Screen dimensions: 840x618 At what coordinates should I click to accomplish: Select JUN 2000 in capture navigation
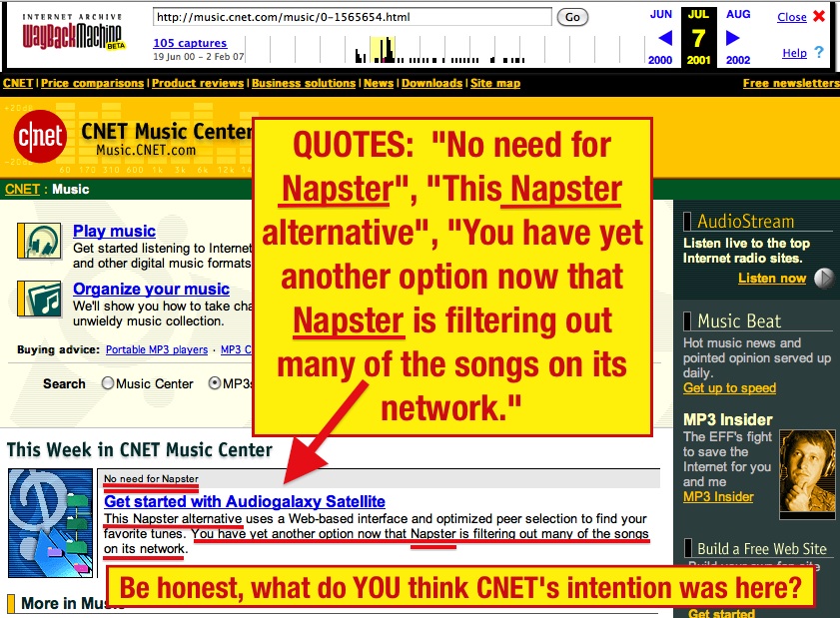point(660,36)
